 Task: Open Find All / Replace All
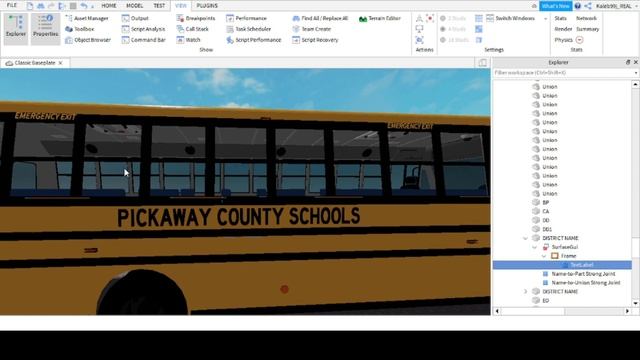320,18
